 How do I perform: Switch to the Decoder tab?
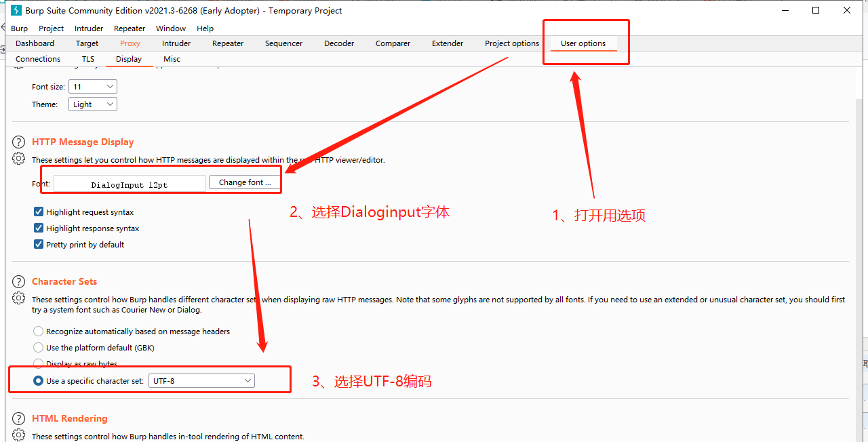(x=339, y=43)
